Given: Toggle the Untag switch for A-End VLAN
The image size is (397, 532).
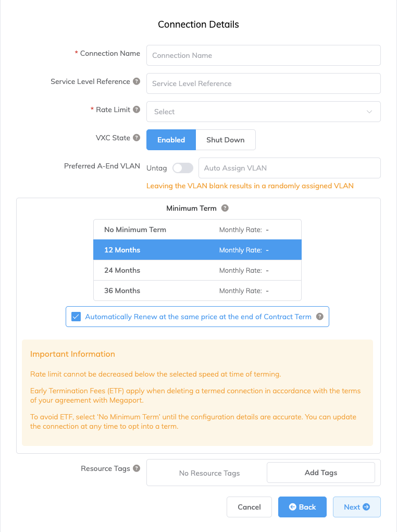Looking at the screenshot, I should click(182, 168).
